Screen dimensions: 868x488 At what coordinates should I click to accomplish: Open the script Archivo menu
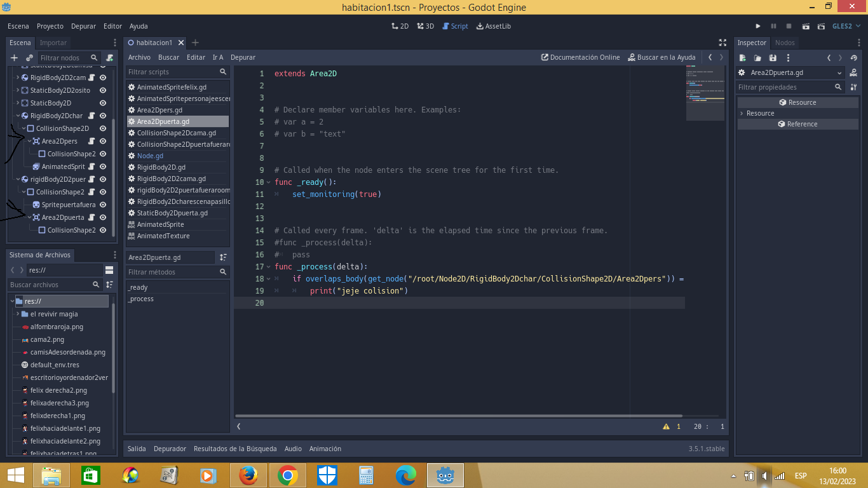pyautogui.click(x=139, y=57)
